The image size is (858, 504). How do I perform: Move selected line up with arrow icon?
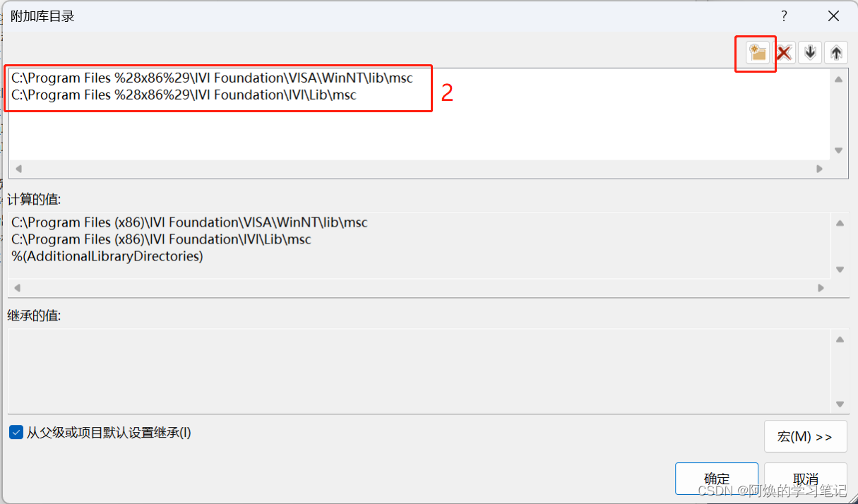click(x=836, y=52)
